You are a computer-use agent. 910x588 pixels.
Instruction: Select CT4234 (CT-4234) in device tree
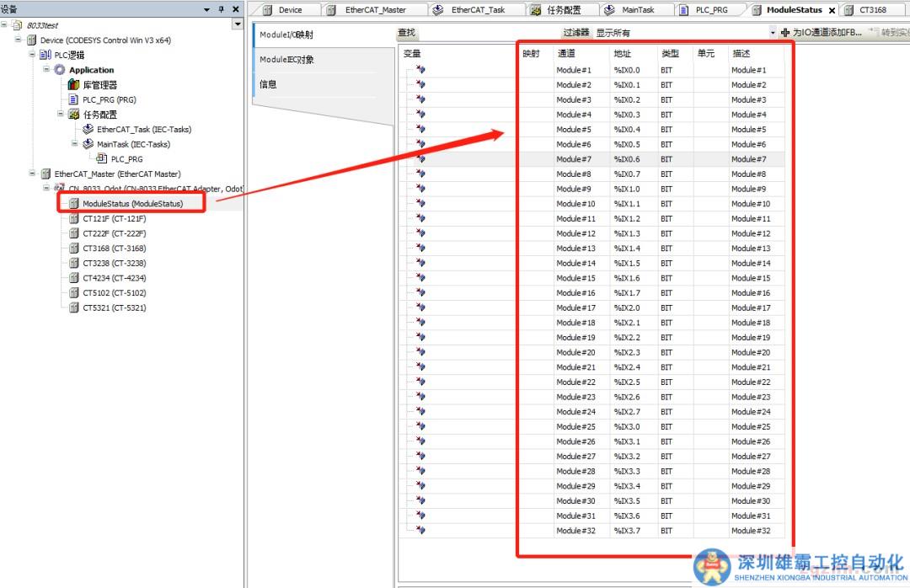click(x=114, y=278)
